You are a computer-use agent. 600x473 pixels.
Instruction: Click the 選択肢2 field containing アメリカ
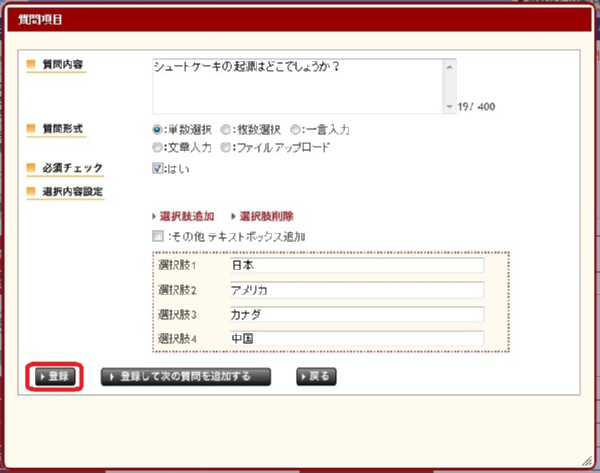(354, 290)
